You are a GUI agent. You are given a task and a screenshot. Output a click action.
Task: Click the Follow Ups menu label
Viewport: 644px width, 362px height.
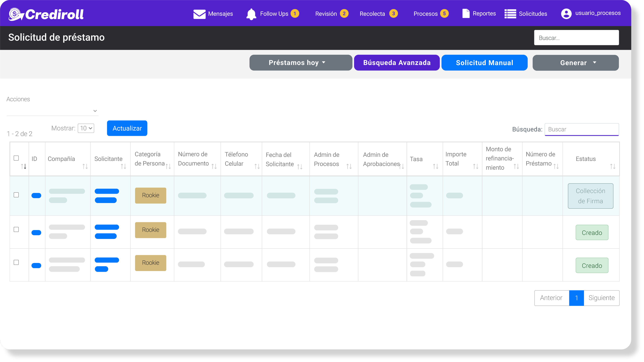pyautogui.click(x=274, y=14)
